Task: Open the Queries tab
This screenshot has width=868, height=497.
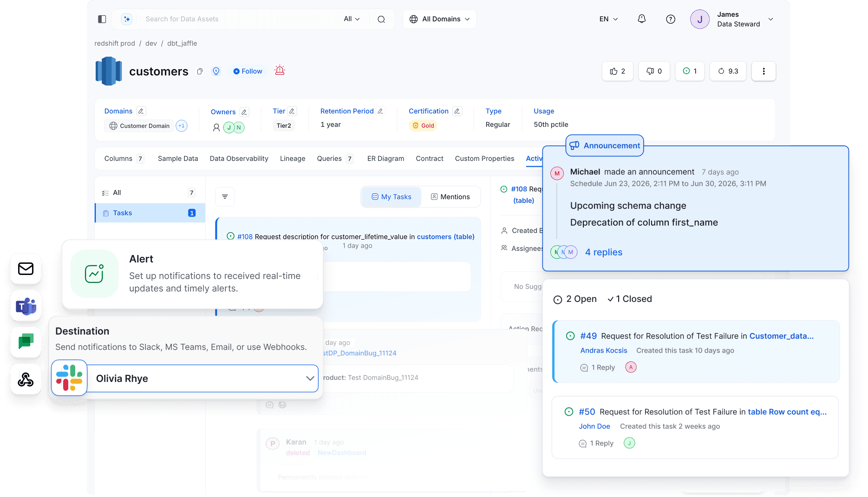Action: coord(335,159)
